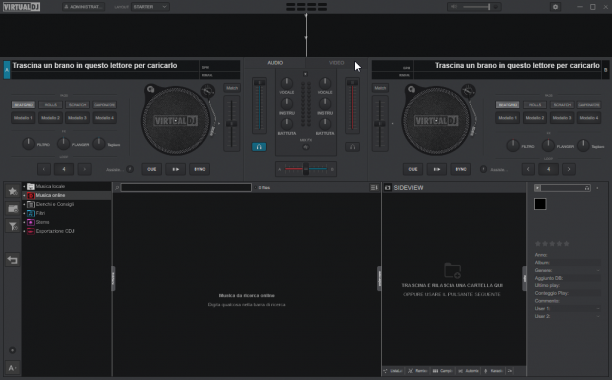Click the right turntable tonearm pitch dial

click(468, 91)
